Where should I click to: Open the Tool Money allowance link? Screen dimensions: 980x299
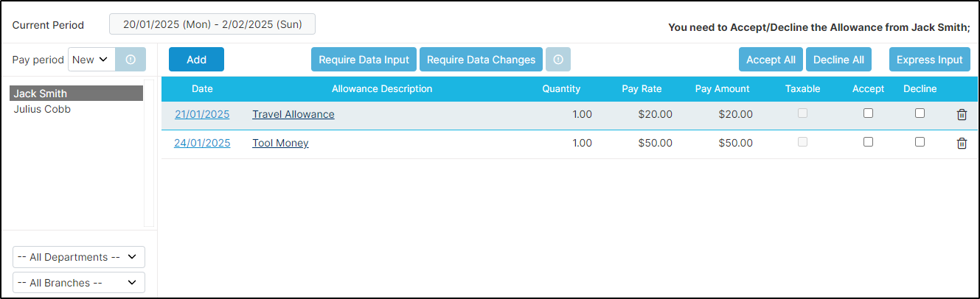280,143
